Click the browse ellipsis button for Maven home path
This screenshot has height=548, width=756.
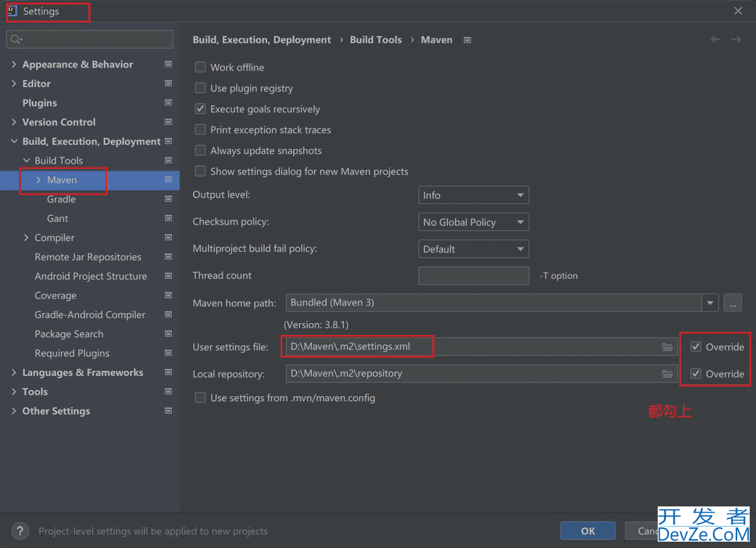(x=732, y=303)
